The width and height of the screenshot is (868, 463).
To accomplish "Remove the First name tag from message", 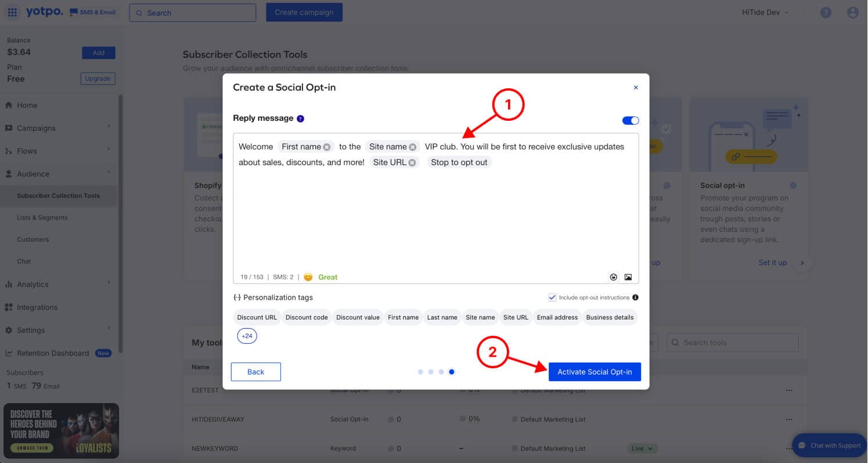I will point(327,147).
